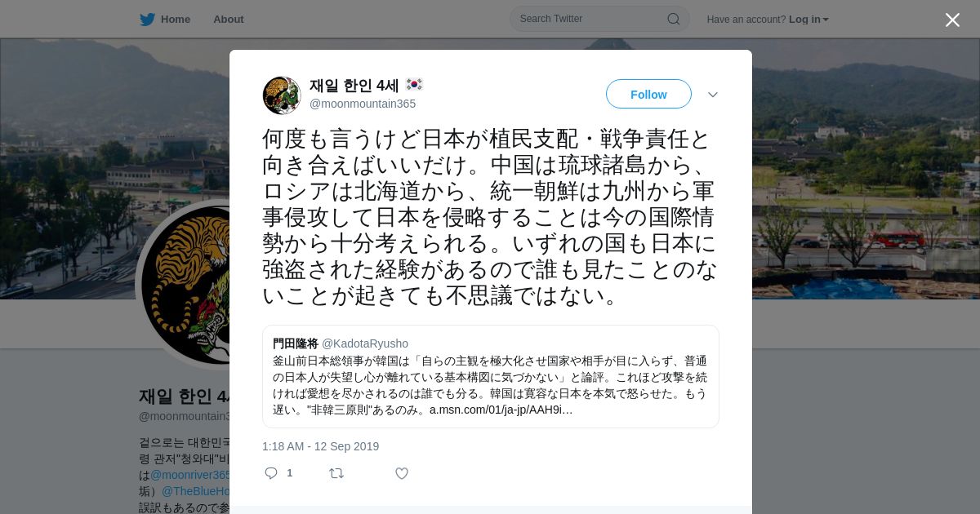980x514 pixels.
Task: Click the large tiger profile picture behind overlay
Action: (x=185, y=283)
